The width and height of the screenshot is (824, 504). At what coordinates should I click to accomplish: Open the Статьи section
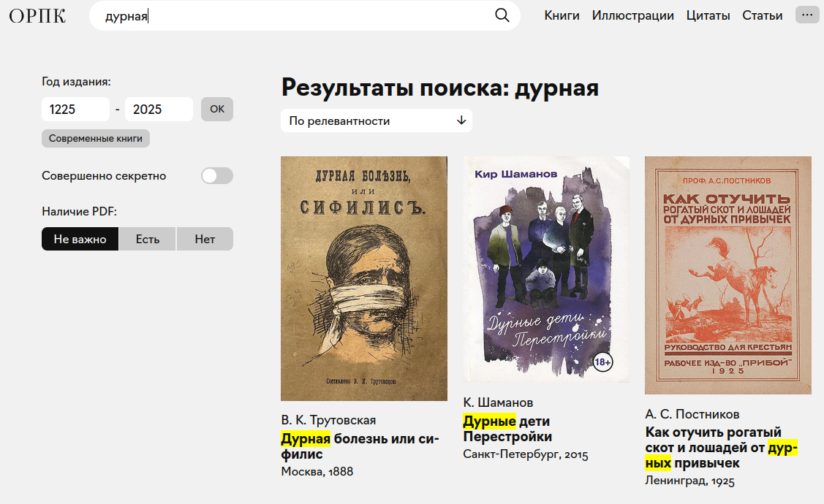(x=762, y=15)
